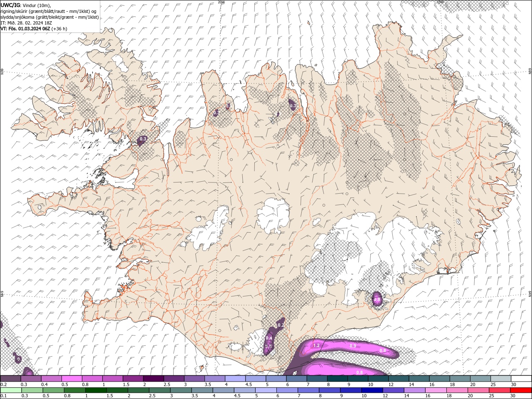The image size is (532, 399).
Task: Click the '(+36 h)' forecast offset text
Action: click(59, 29)
